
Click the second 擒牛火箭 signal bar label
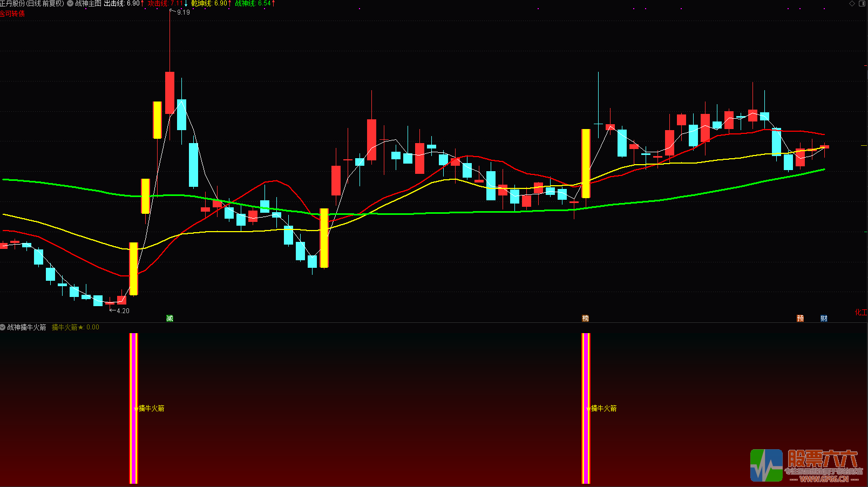(603, 408)
